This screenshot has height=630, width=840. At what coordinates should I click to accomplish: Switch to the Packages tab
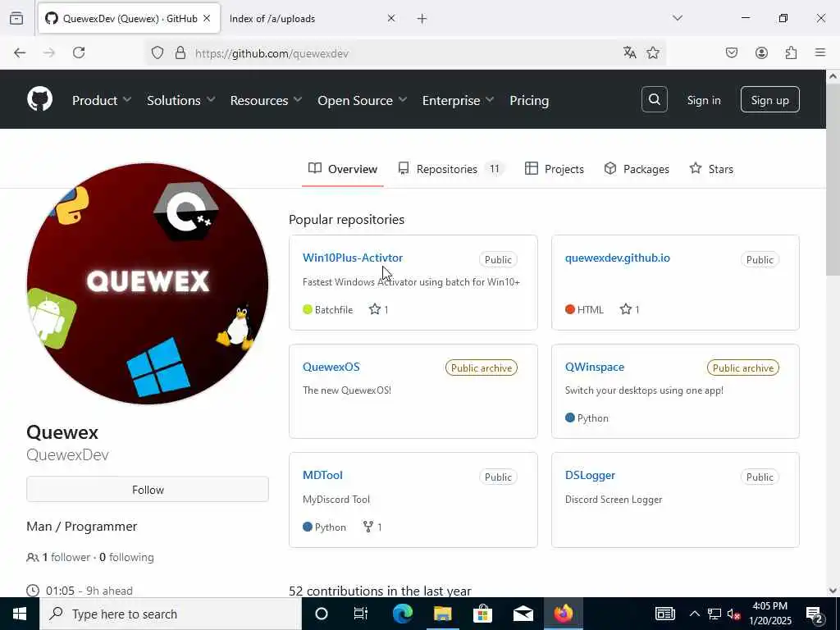(x=637, y=169)
